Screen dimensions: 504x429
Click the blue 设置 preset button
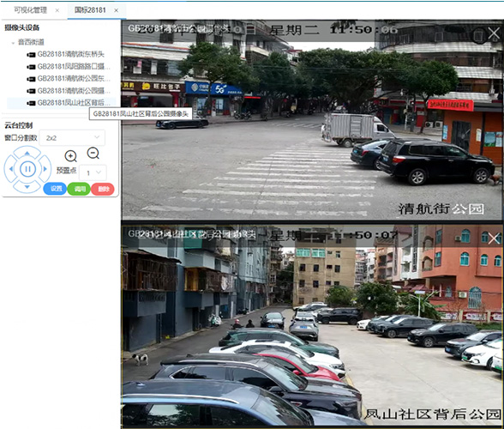(x=55, y=189)
